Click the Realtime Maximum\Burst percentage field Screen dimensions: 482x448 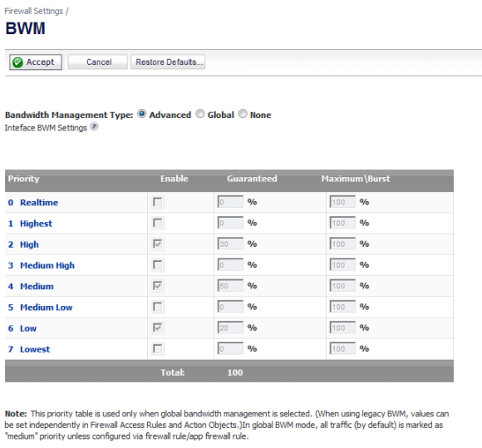point(342,202)
